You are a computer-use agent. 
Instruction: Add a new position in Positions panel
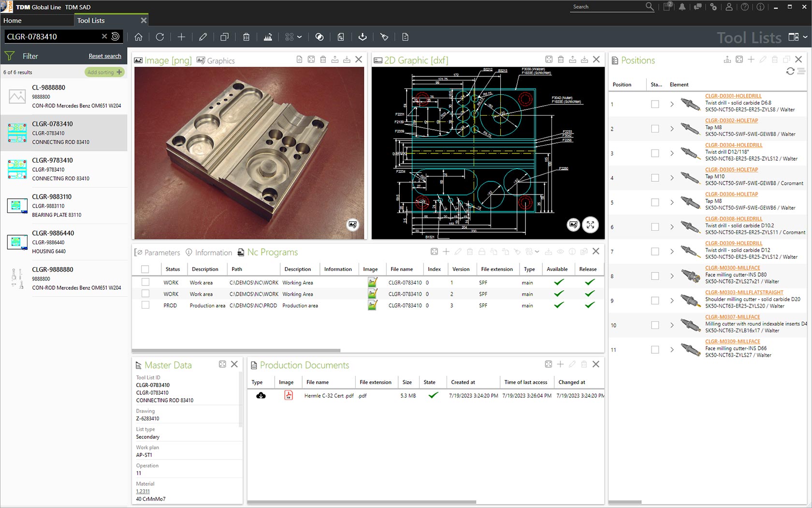pos(751,60)
